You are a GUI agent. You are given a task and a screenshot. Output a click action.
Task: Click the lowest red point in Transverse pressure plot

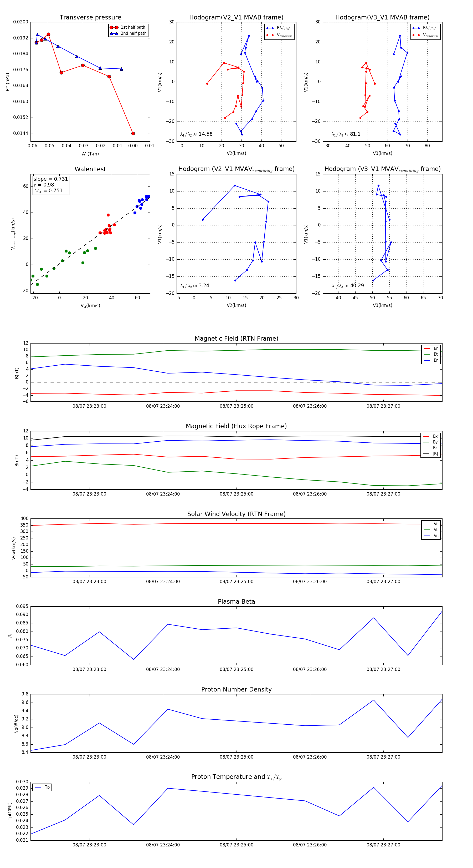coord(133,133)
